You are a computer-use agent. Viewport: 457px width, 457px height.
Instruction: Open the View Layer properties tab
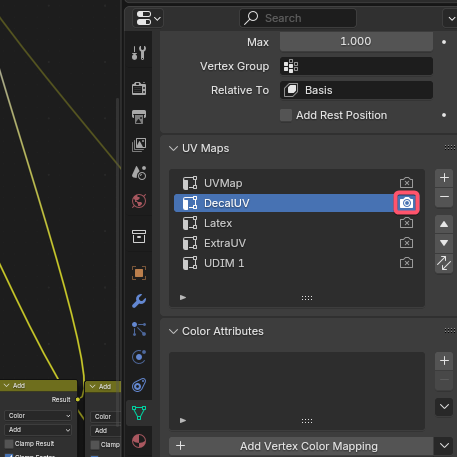[139, 145]
